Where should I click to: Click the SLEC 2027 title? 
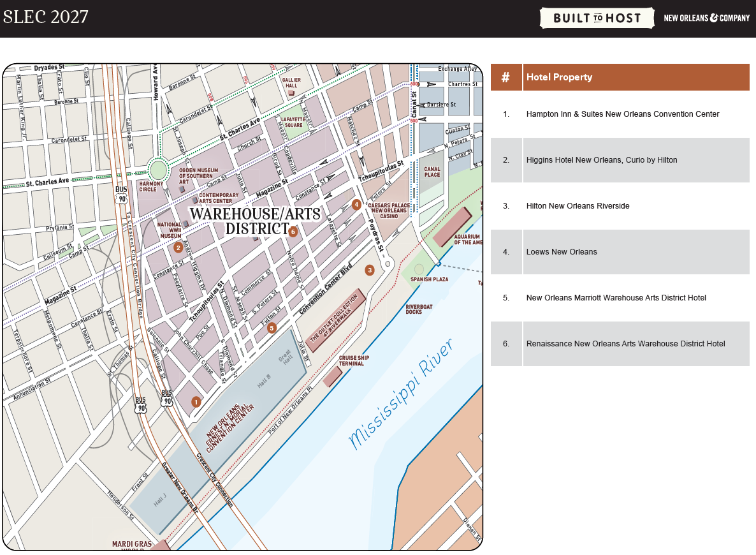tap(46, 17)
